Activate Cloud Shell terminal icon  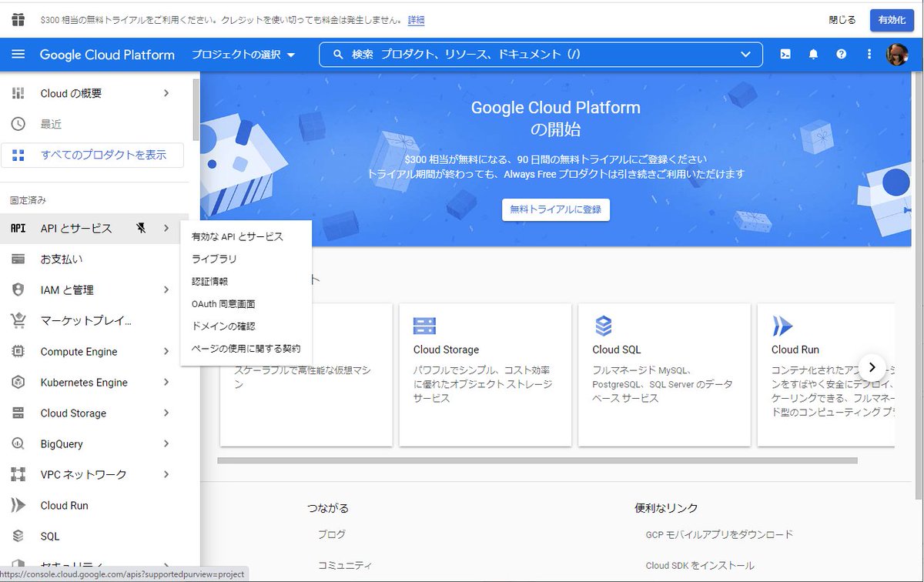click(x=785, y=55)
